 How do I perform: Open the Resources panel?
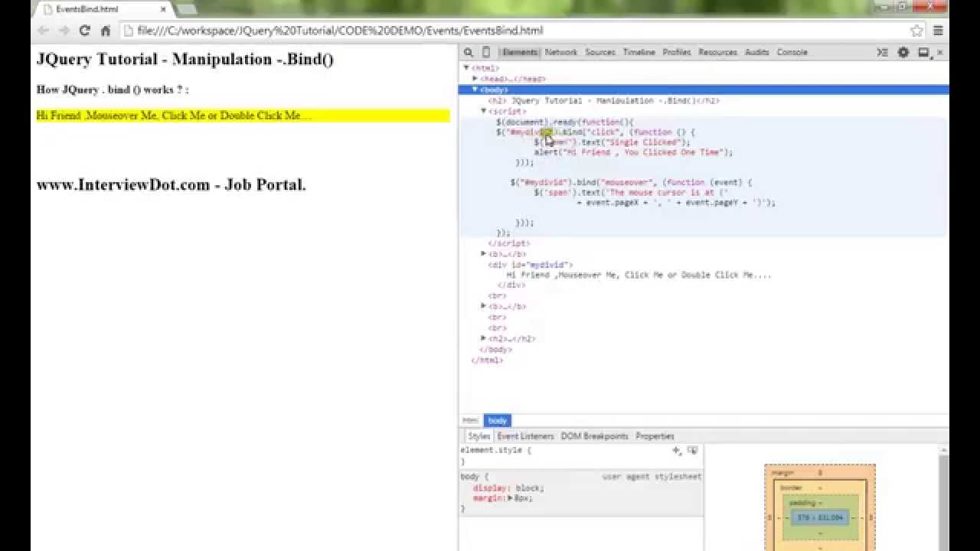tap(717, 52)
